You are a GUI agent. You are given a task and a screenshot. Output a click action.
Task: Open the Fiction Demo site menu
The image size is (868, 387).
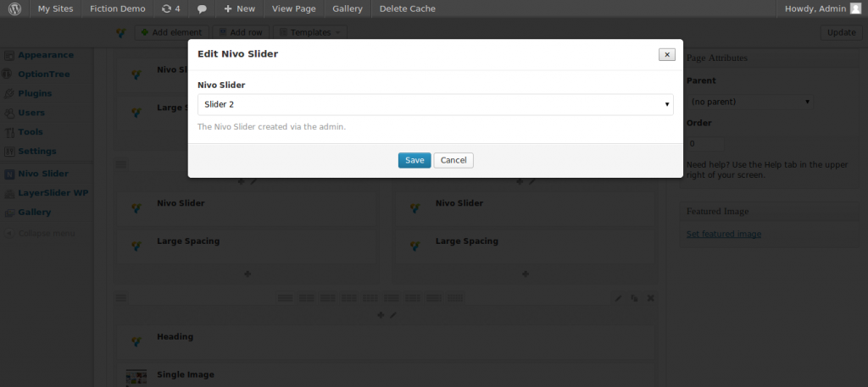tap(117, 8)
